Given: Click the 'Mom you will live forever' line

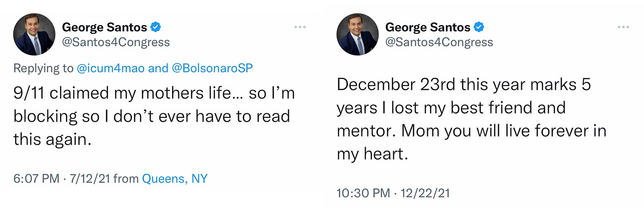Looking at the screenshot, I should click(x=471, y=132).
